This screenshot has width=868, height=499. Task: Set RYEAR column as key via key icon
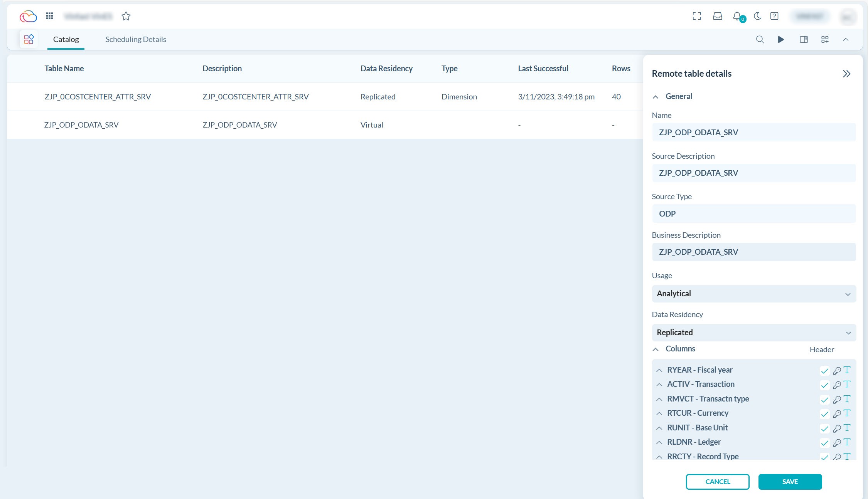tap(837, 370)
